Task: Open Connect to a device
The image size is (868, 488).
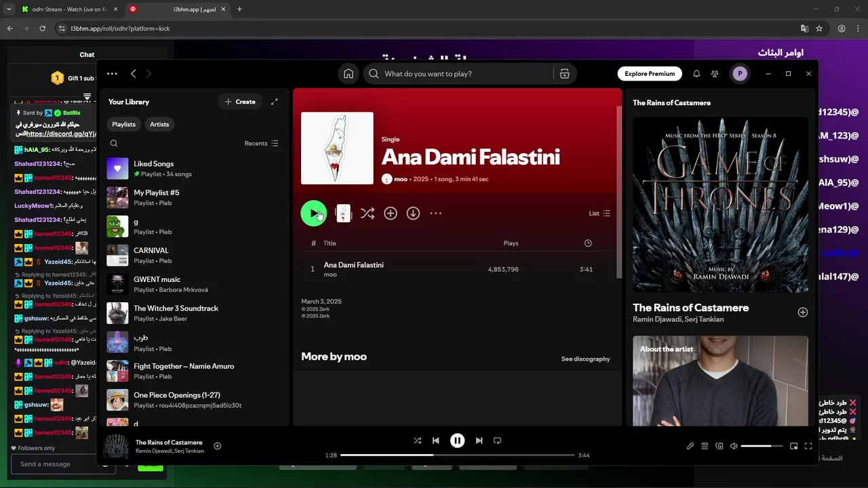Action: point(719,446)
